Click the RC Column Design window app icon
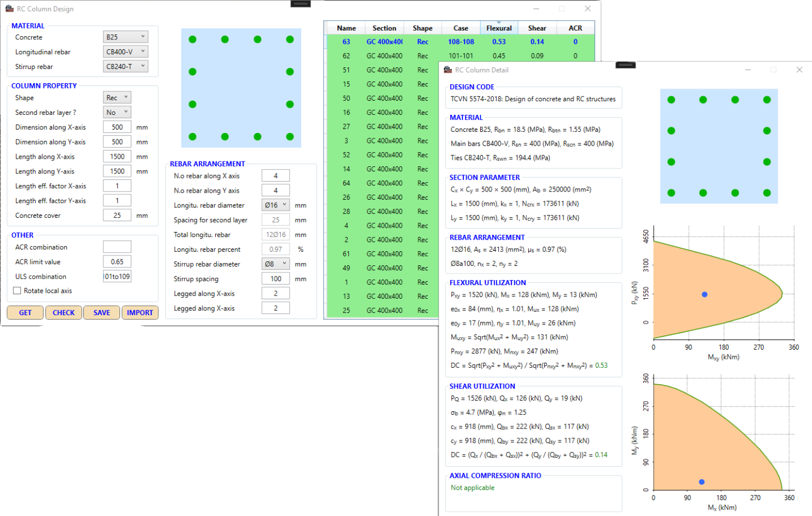The image size is (812, 516). coord(9,9)
